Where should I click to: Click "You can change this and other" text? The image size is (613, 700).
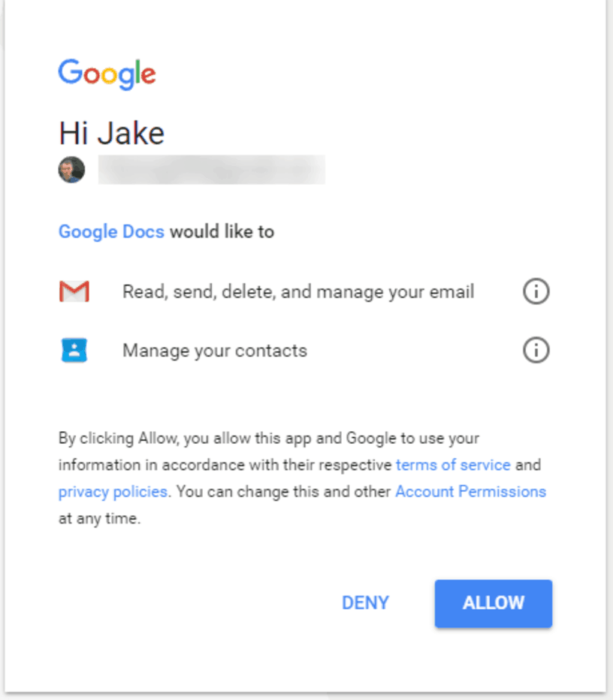[283, 491]
